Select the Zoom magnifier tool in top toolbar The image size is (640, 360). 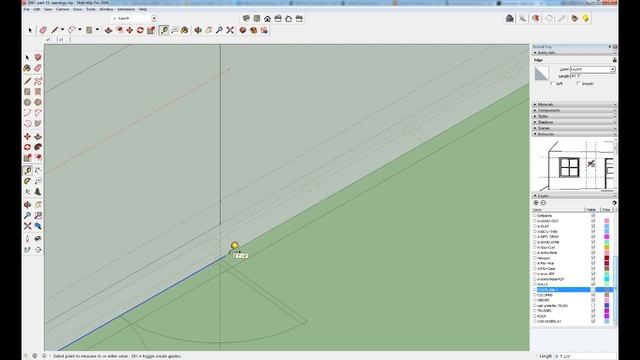click(x=219, y=30)
